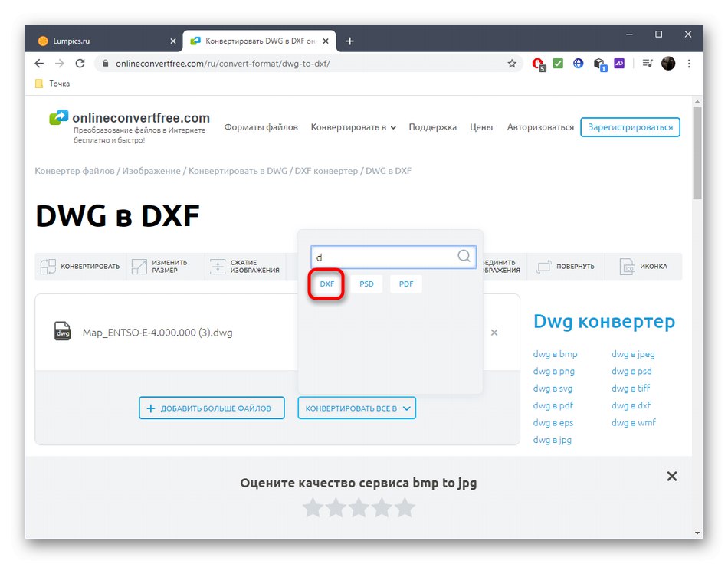The image size is (728, 564).
Task: Open the red extension with badge 5
Action: click(x=539, y=64)
